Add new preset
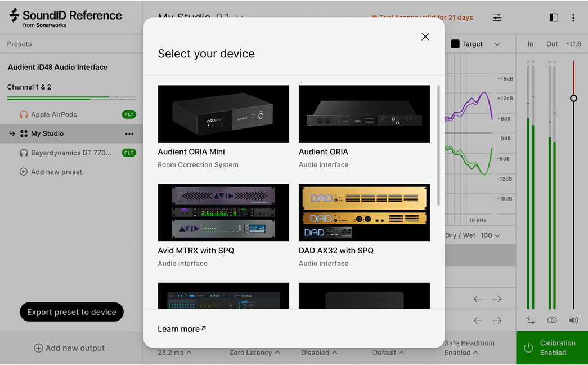 pyautogui.click(x=51, y=172)
